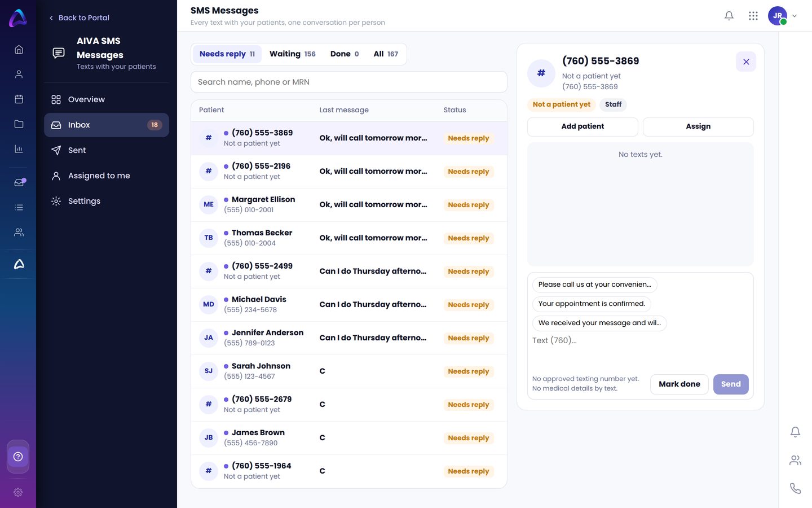The height and width of the screenshot is (508, 812).
Task: Select 'Your appointment is confirmed.' quick reply
Action: pos(592,304)
